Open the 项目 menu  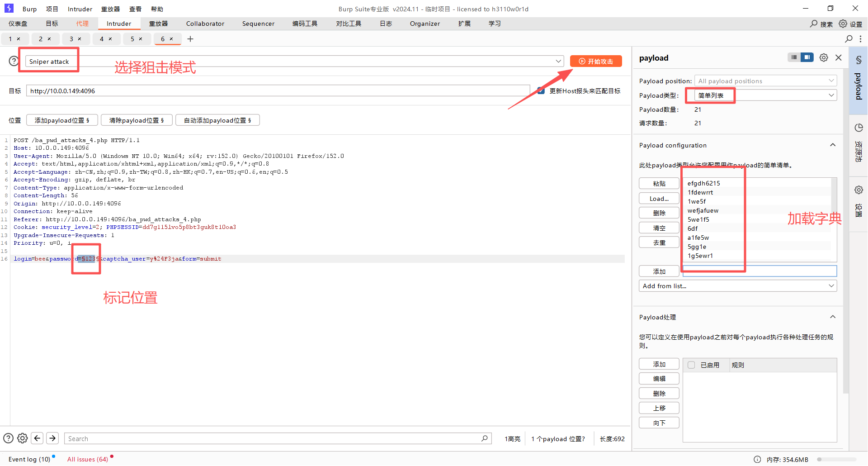(52, 9)
